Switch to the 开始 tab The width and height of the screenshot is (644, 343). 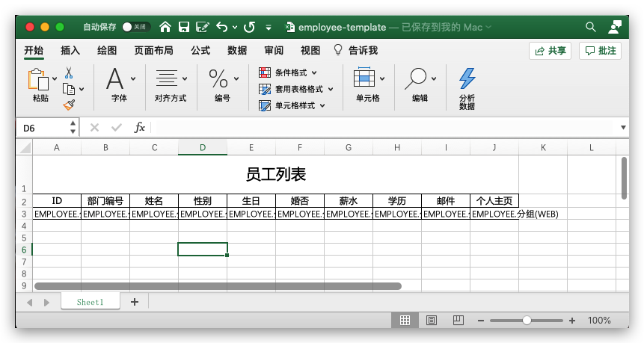pos(34,51)
